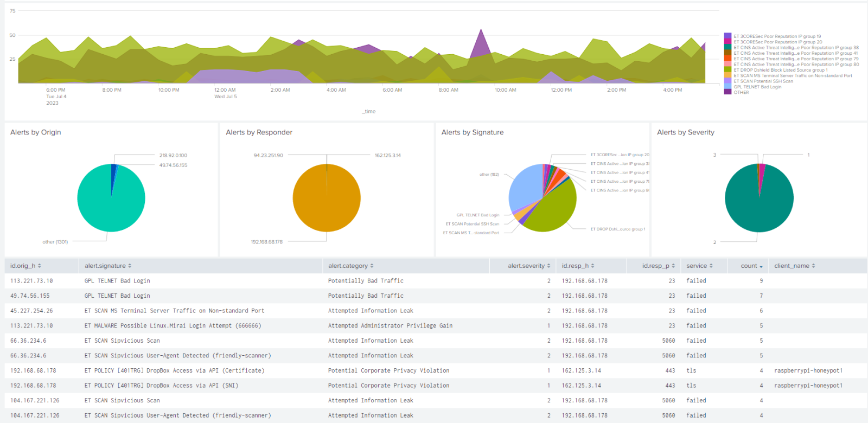This screenshot has width=868, height=423.
Task: Select legend entry ET CINS group 41
Action: (796, 53)
